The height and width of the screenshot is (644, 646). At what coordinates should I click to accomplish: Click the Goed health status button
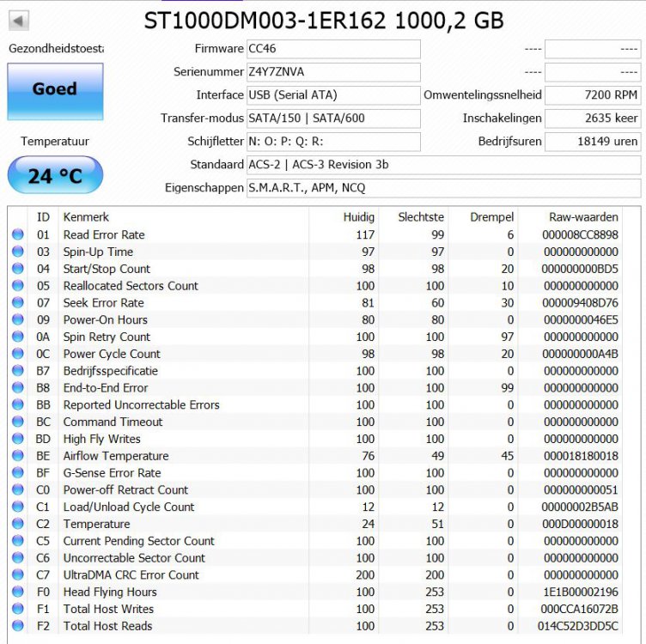point(55,91)
